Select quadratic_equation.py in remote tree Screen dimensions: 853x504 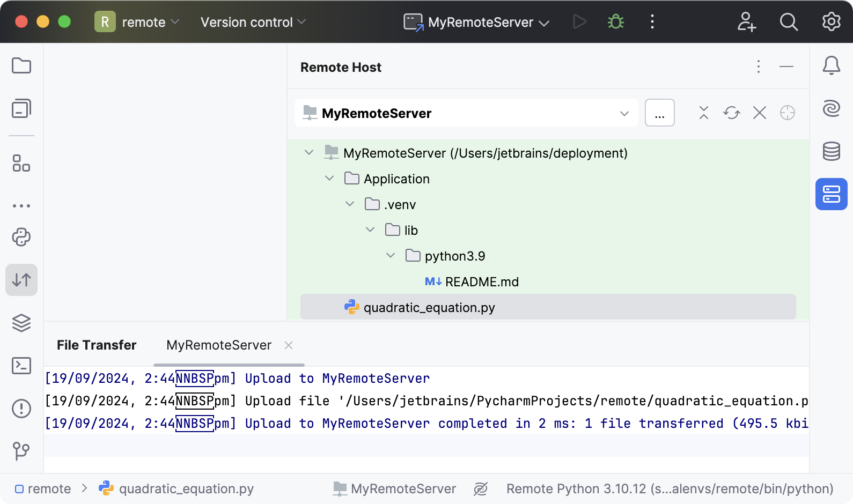[429, 307]
